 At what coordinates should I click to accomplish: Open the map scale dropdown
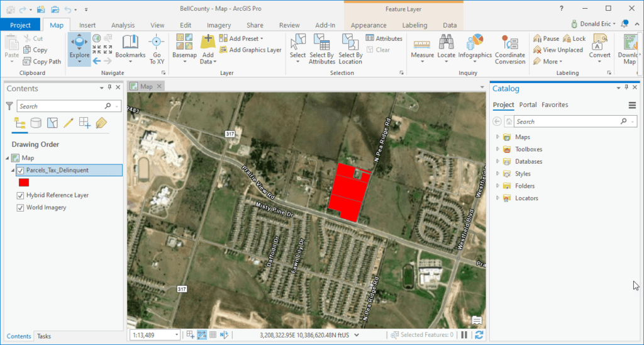(x=177, y=335)
